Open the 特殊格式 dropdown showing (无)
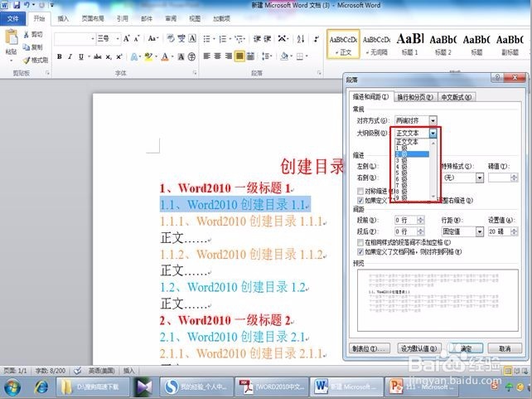Image resolution: width=532 pixels, height=399 pixels. [480, 178]
